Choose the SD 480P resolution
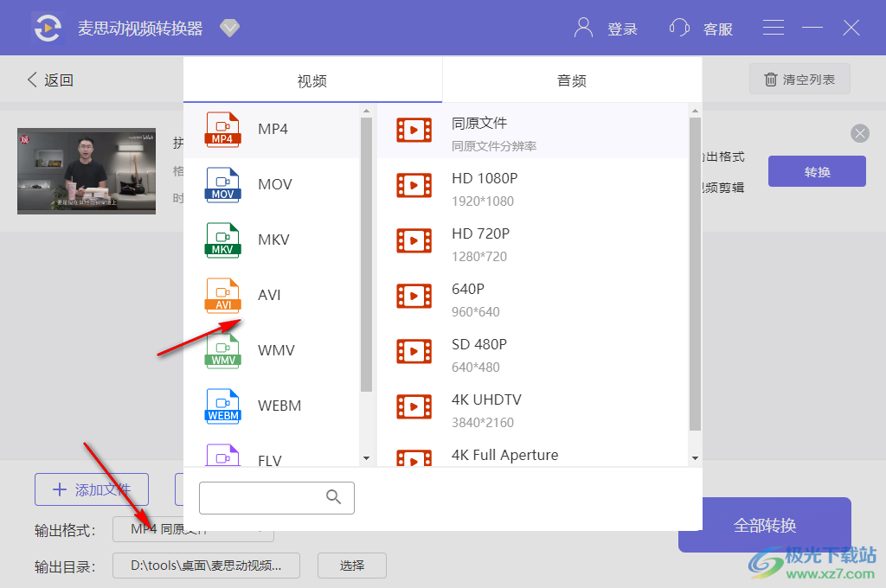This screenshot has height=588, width=886. (533, 352)
